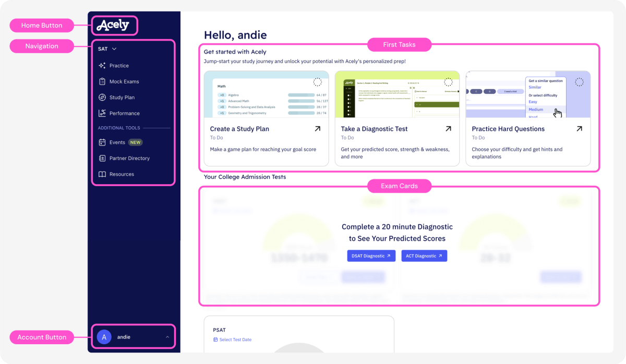Toggle the Practice Hard Questions completion circle
Screen dimensions: 626x364
point(579,82)
